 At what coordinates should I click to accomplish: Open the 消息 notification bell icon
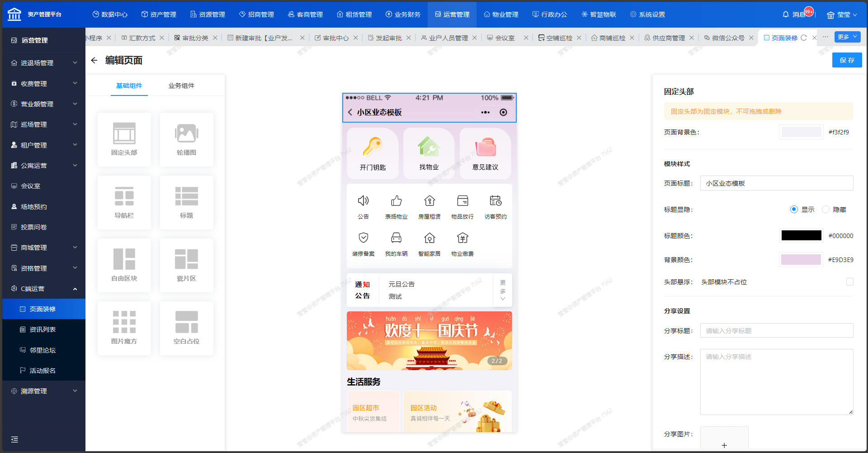786,14
